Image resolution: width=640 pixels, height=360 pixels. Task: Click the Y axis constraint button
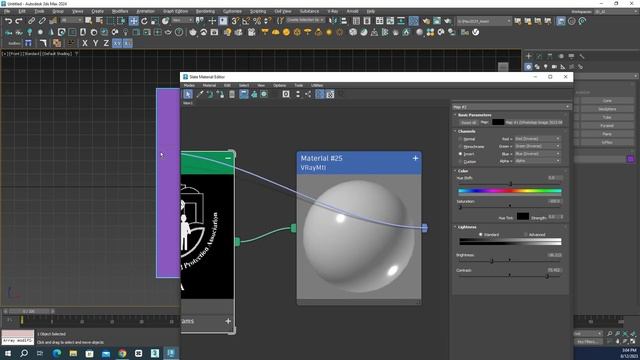(96, 43)
